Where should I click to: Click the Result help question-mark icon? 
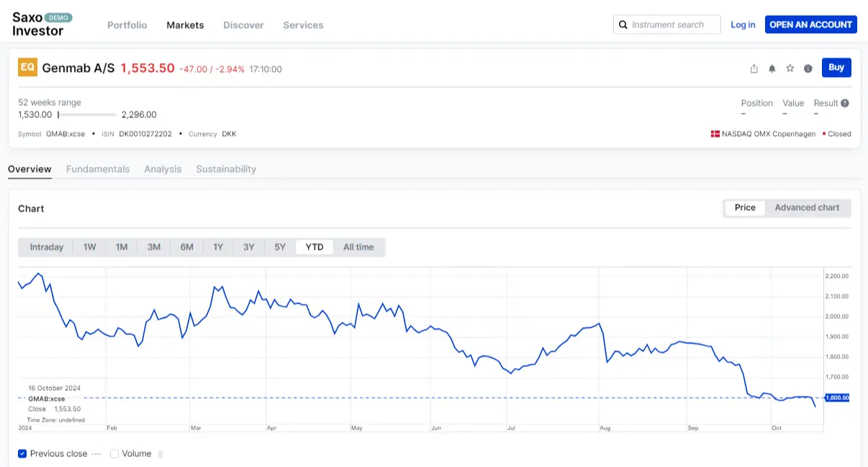pos(845,103)
